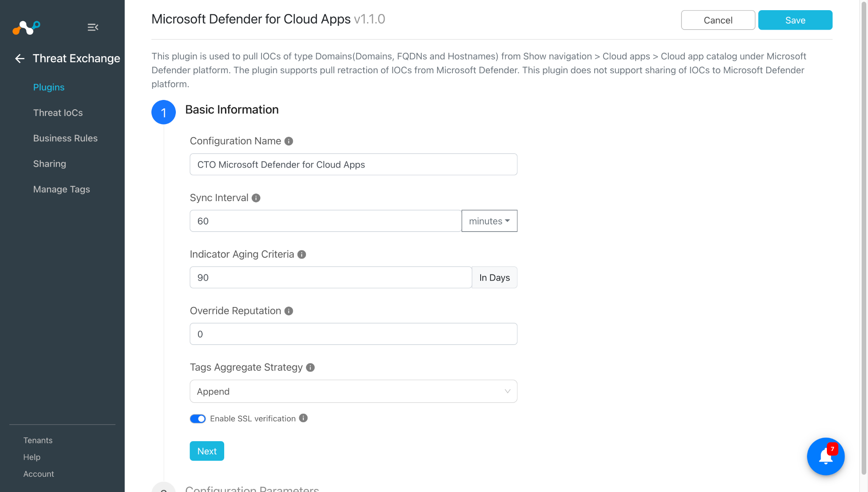Show Sync Interval info tooltip

click(x=256, y=198)
